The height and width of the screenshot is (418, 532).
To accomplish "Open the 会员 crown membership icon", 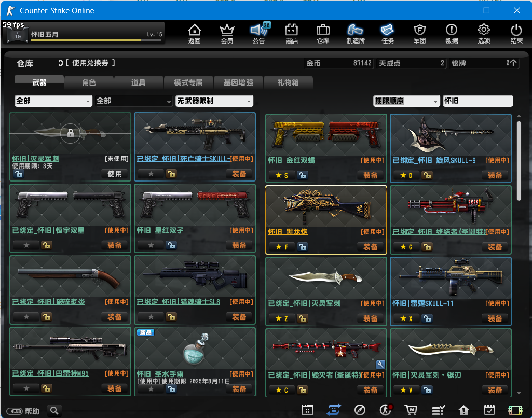I will tap(227, 34).
